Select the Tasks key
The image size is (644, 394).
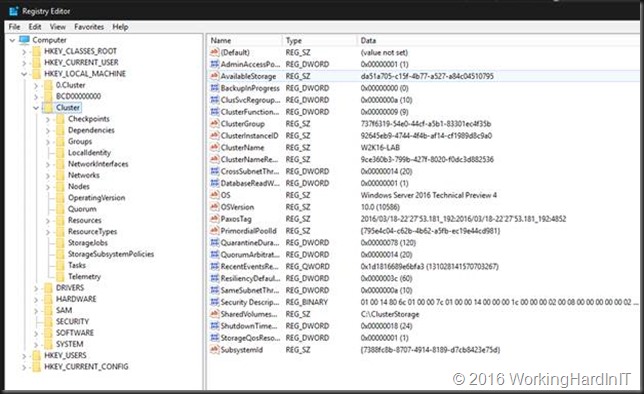(77, 265)
